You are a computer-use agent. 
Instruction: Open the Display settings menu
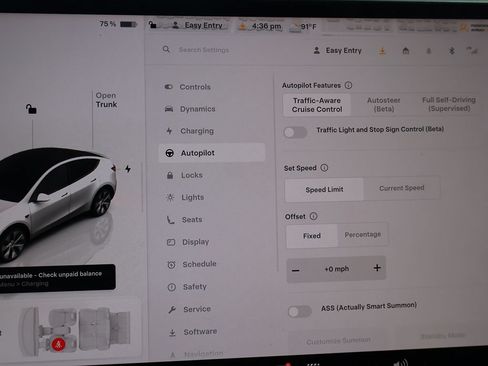point(195,242)
